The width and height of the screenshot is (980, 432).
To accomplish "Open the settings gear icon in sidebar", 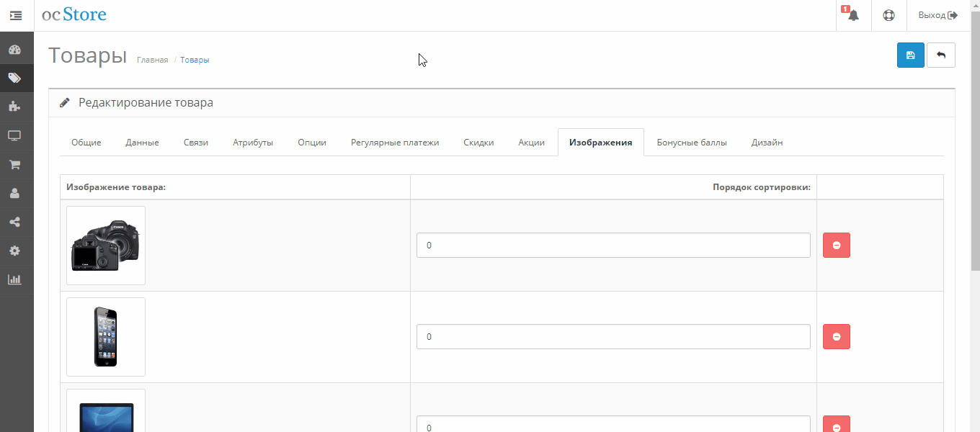I will point(15,251).
